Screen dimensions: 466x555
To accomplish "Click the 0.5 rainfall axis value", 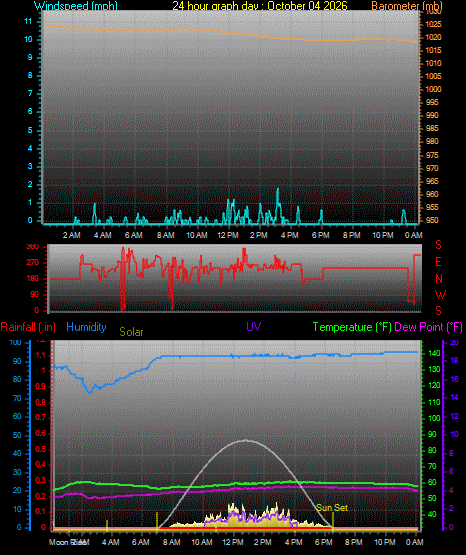I will 41,449.
